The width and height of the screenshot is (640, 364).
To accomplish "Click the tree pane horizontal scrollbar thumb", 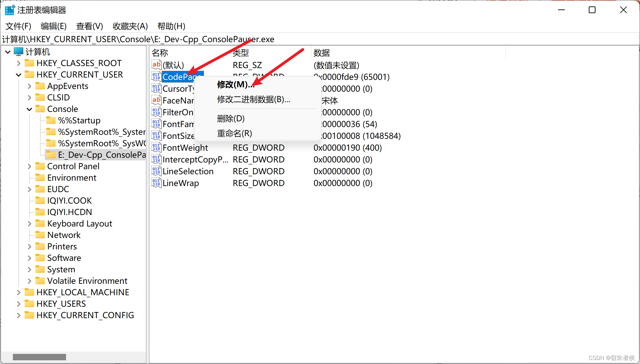I will coord(39,357).
